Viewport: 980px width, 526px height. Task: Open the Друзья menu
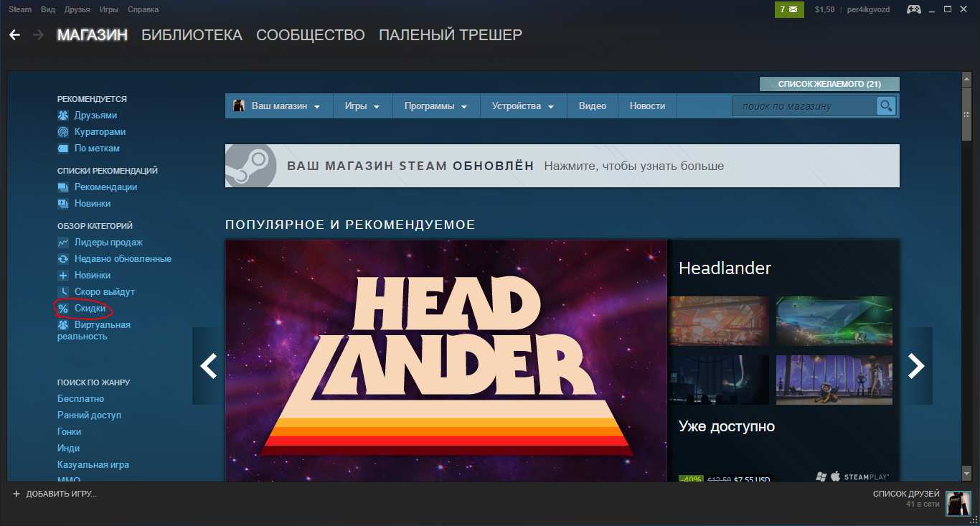coord(77,9)
